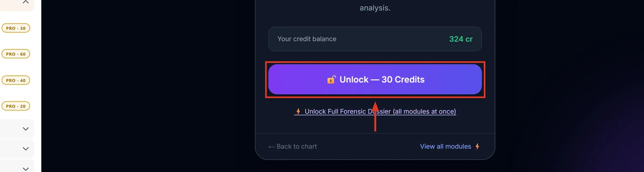Click the lightning icon before Unlock Full Forensic Dossier
The height and width of the screenshot is (172, 644).
pyautogui.click(x=298, y=111)
